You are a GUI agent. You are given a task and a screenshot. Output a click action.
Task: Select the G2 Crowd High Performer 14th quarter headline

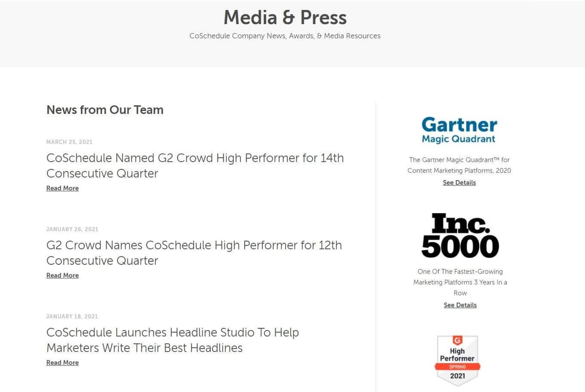click(195, 166)
